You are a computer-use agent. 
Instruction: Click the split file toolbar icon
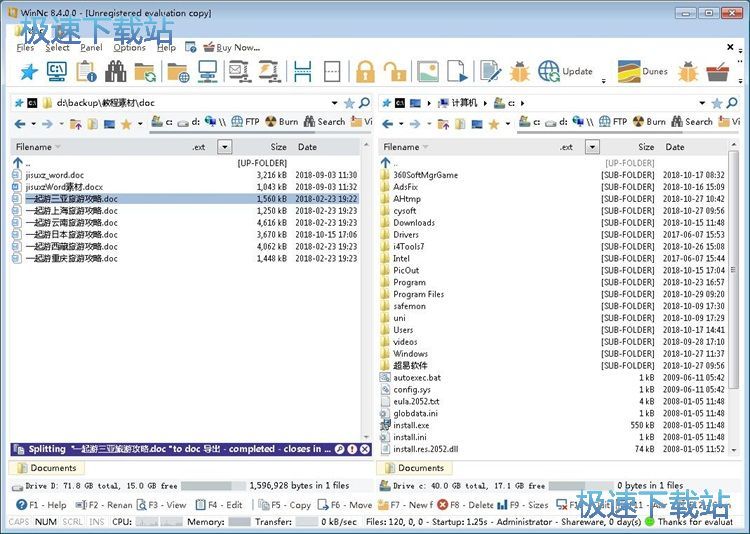[303, 72]
